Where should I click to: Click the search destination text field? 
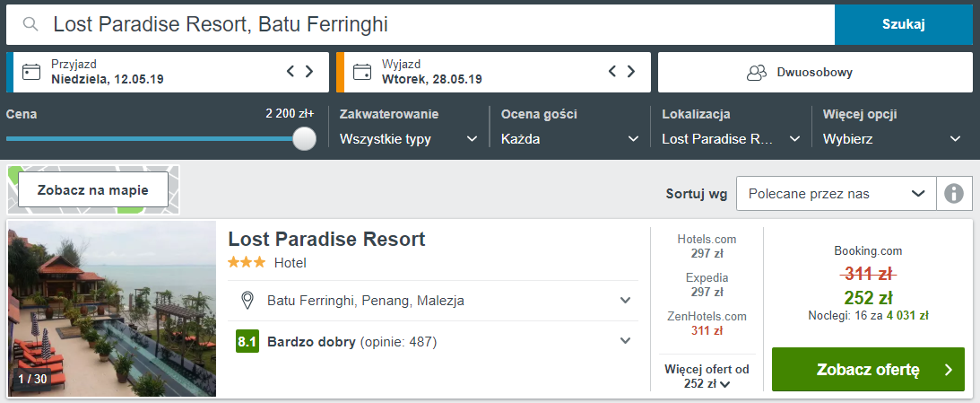[420, 24]
